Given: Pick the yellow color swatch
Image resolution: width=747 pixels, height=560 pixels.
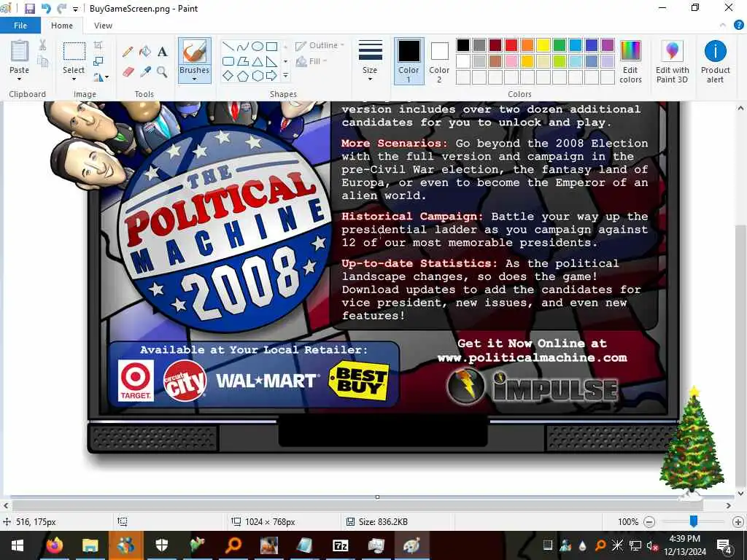Looking at the screenshot, I should tap(543, 45).
